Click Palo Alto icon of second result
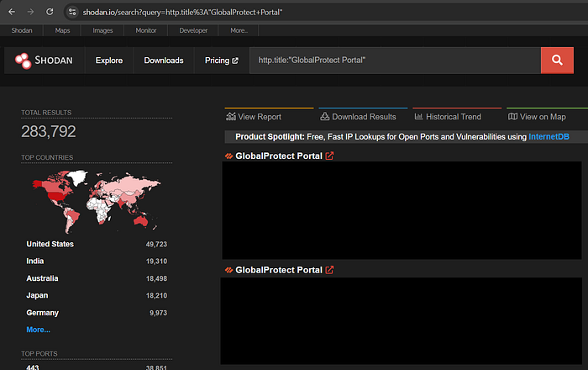This screenshot has height=370, width=588. click(228, 270)
